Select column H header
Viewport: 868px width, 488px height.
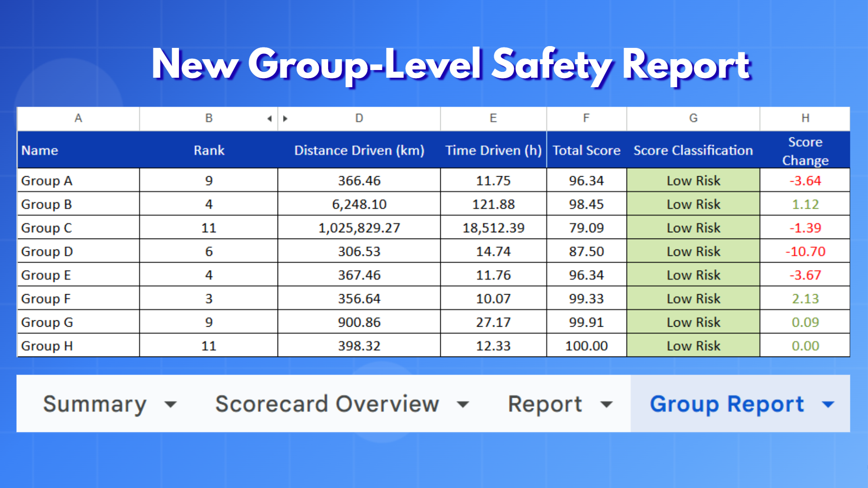(805, 118)
